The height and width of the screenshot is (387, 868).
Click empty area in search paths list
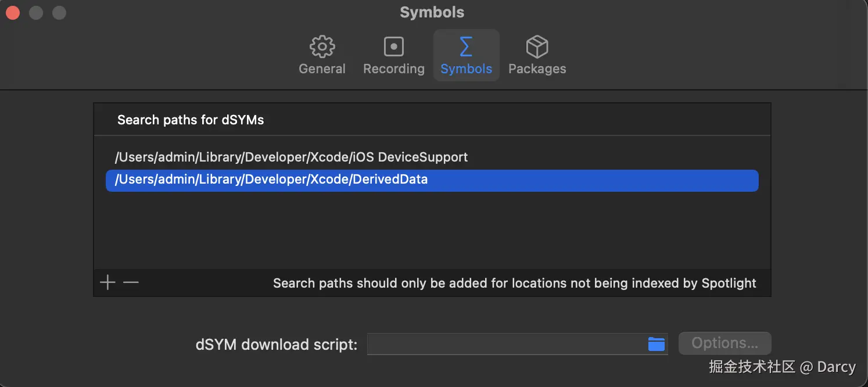point(432,232)
